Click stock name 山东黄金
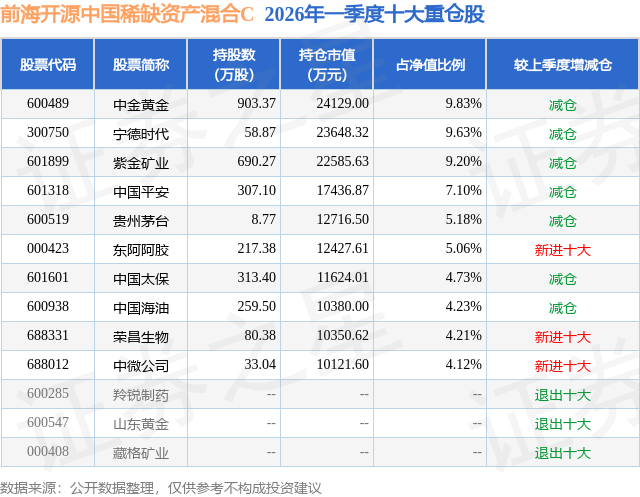 pyautogui.click(x=141, y=424)
